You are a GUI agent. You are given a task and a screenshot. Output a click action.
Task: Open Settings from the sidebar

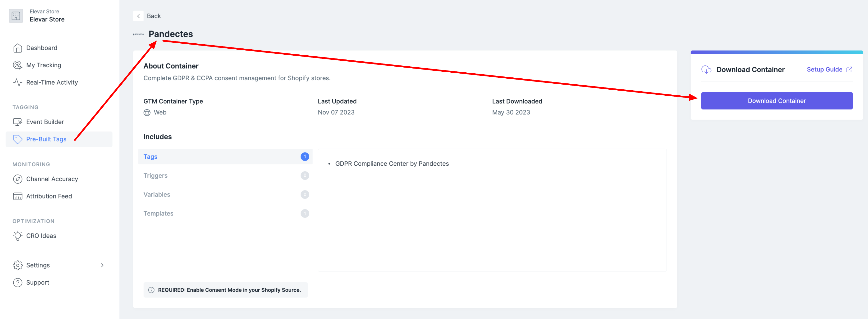coord(38,265)
